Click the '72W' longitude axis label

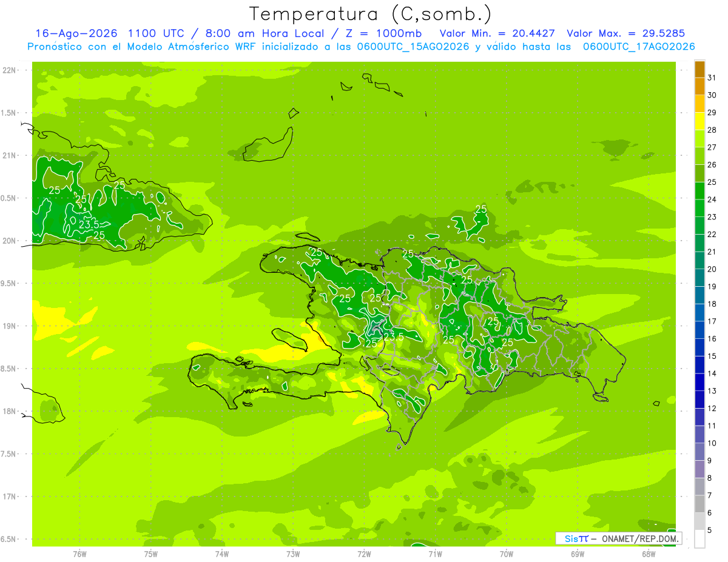tap(364, 554)
